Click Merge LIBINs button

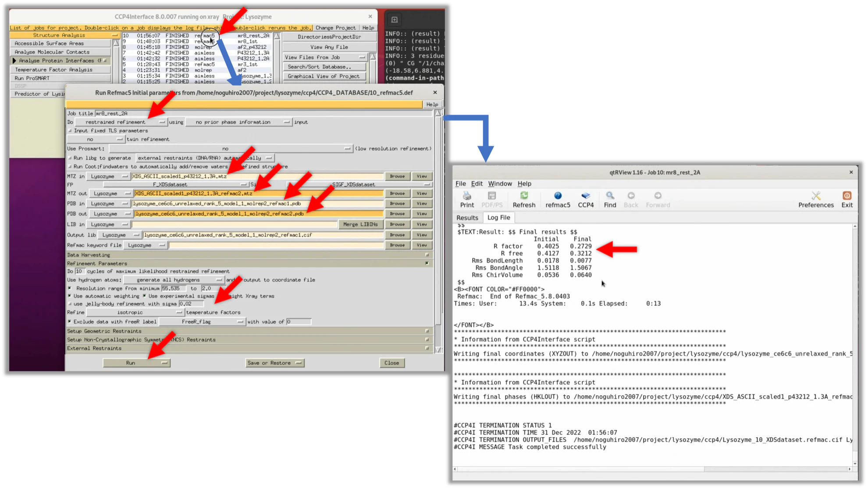tap(360, 224)
